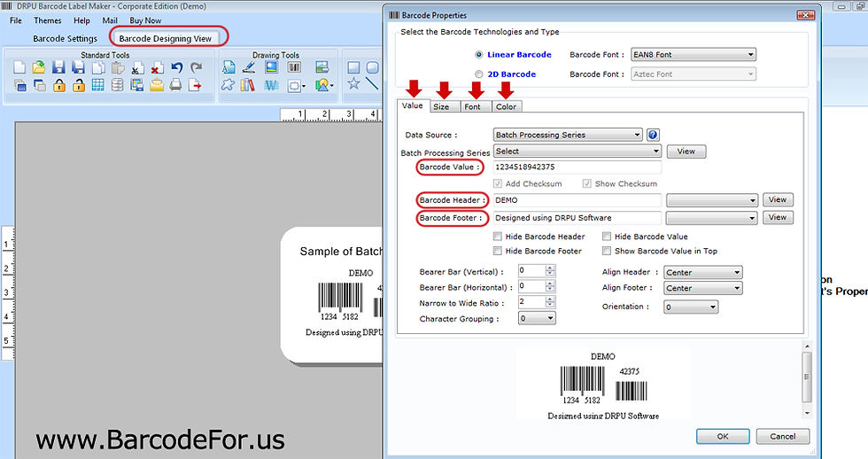This screenshot has width=868, height=459.
Task: Open the EAN8 Font barcode font dropdown
Action: (x=694, y=54)
